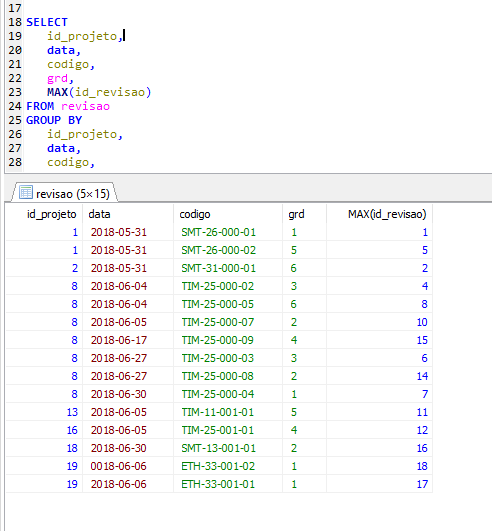This screenshot has width=492, height=531.
Task: Select the SMT-13-001-01 codigo cell
Action: [228, 448]
